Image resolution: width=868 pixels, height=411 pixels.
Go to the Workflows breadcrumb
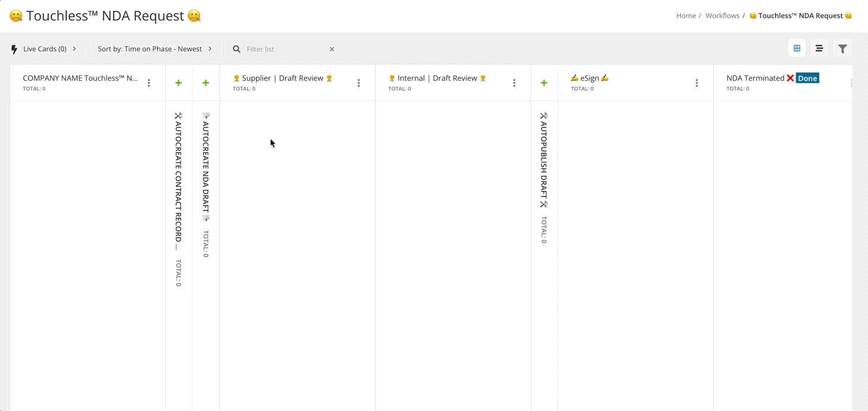tap(723, 15)
